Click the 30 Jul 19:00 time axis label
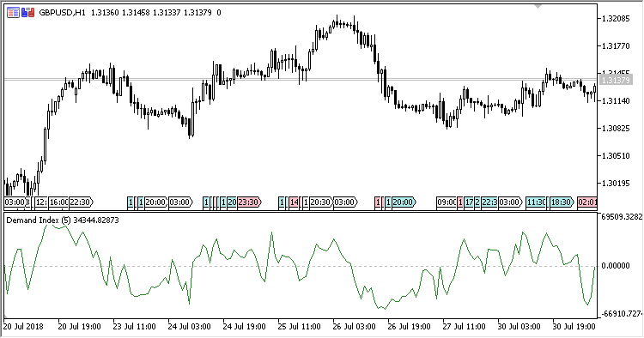Viewport: 644px width, 338px height. coord(574,327)
